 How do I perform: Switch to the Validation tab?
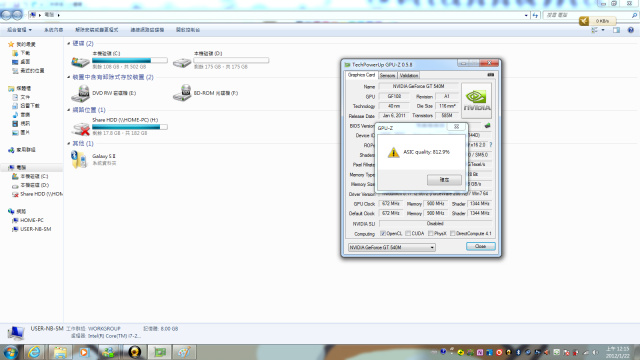point(409,76)
